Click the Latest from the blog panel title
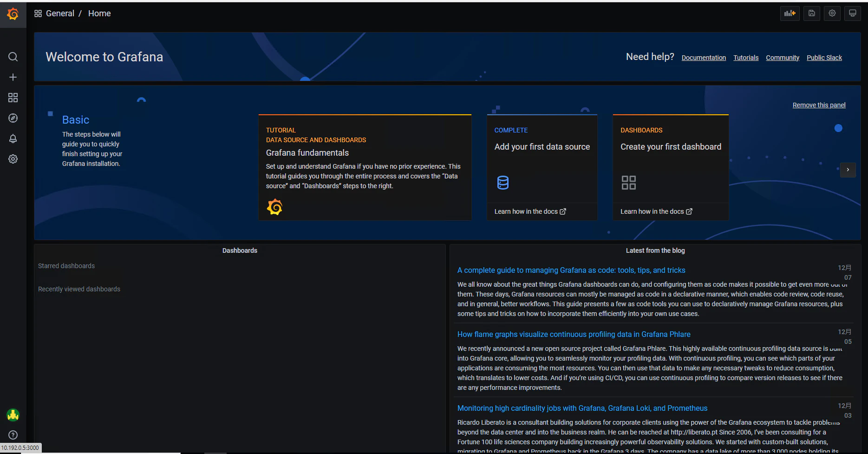Screen dimensions: 868x454 655,250
